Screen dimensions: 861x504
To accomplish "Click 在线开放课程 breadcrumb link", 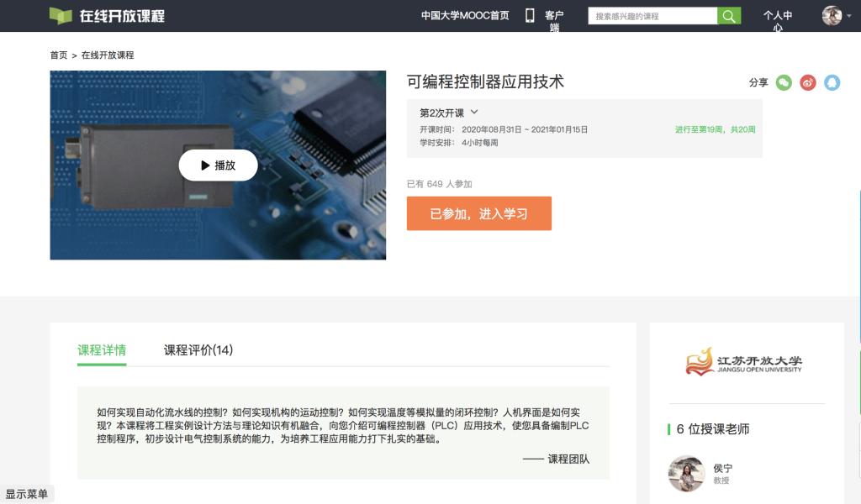I will [x=108, y=55].
